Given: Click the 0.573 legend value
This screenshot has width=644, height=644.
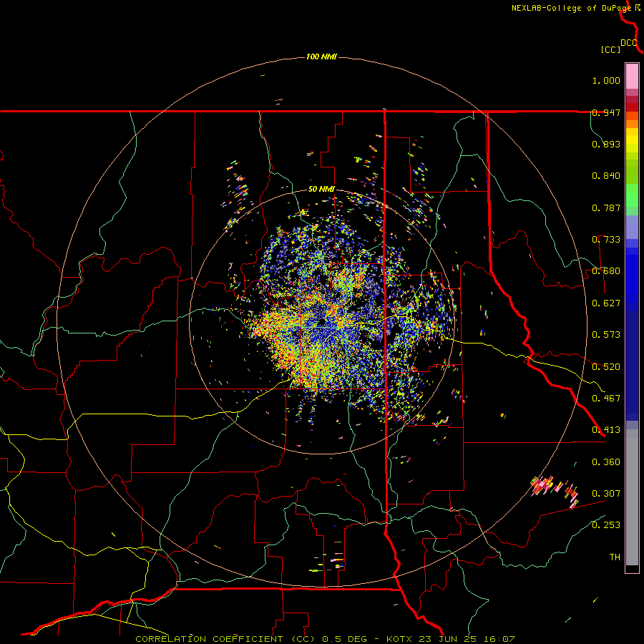Looking at the screenshot, I should 606,335.
